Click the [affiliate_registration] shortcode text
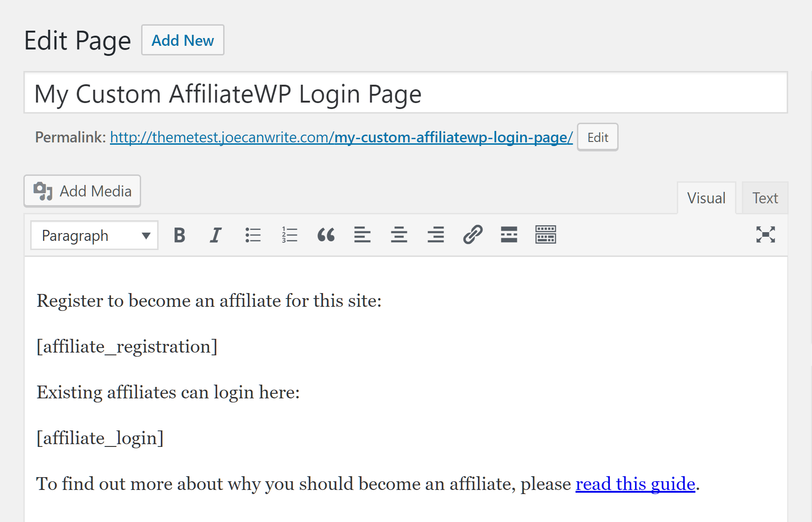Screen dimensions: 812x522 pos(127,347)
